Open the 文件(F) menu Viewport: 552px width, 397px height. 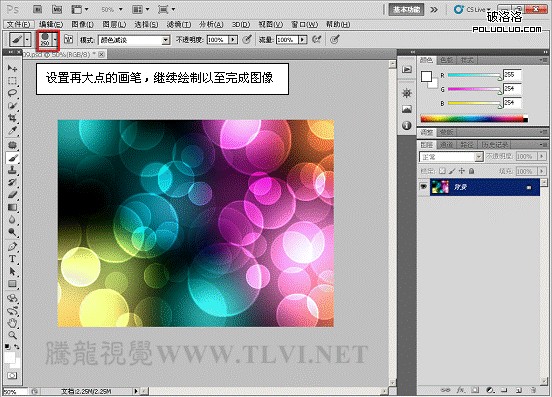click(19, 24)
